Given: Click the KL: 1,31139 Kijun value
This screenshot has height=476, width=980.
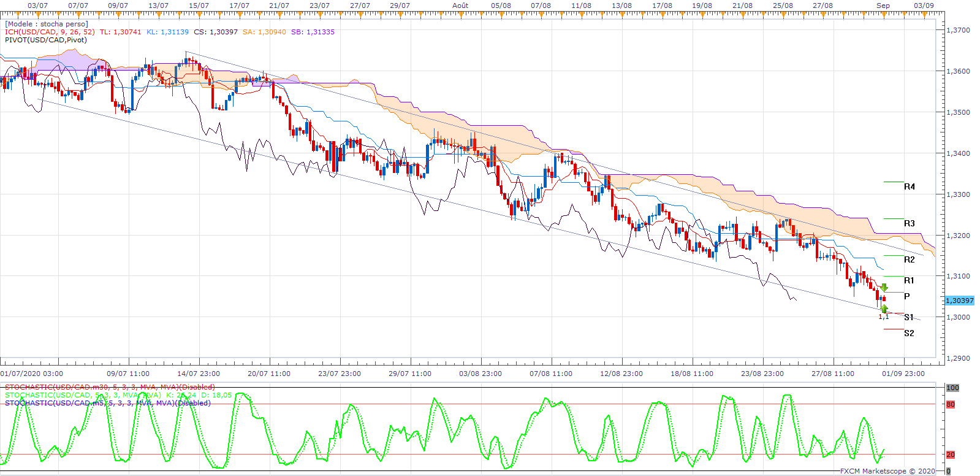Looking at the screenshot, I should (167, 32).
